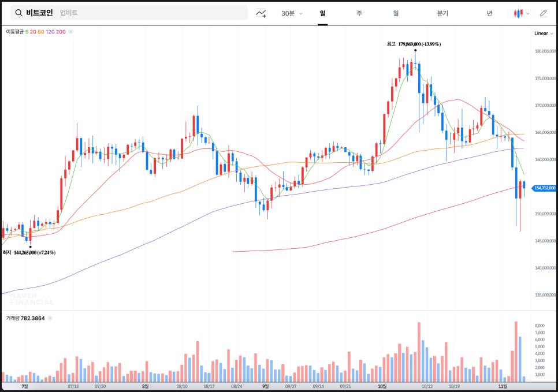
Task: Open the compare/add indicator chart icon
Action: coord(261,13)
